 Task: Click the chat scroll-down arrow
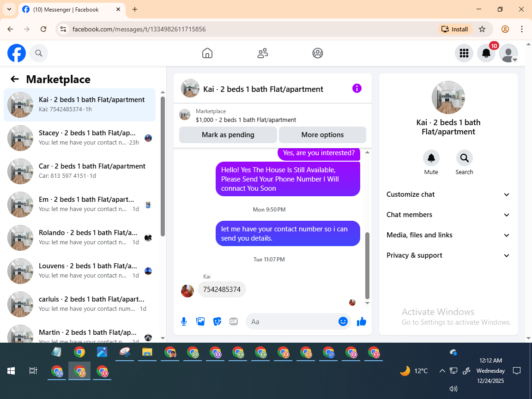tap(367, 303)
